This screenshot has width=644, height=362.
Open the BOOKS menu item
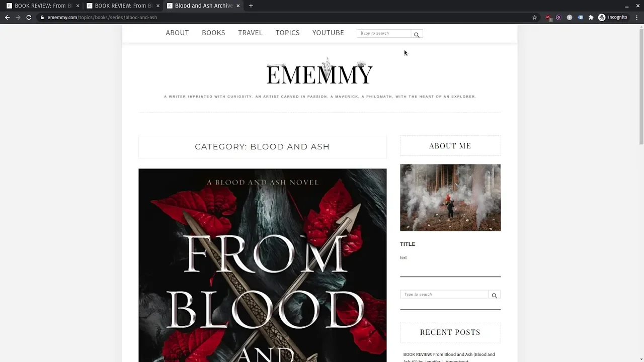[213, 33]
